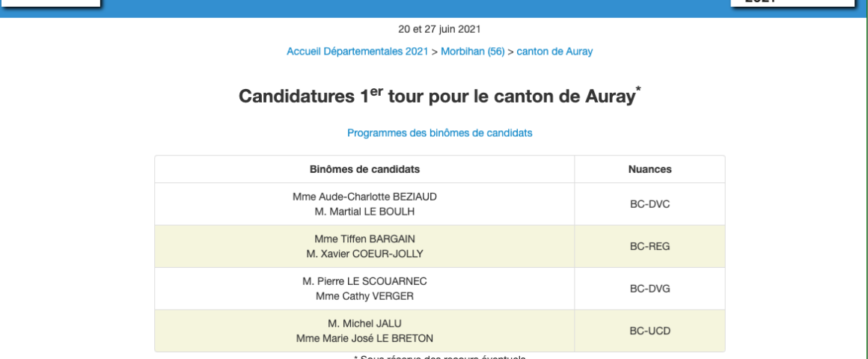Click the BC-UCD nuance cell
This screenshot has height=359, width=868.
point(650,331)
